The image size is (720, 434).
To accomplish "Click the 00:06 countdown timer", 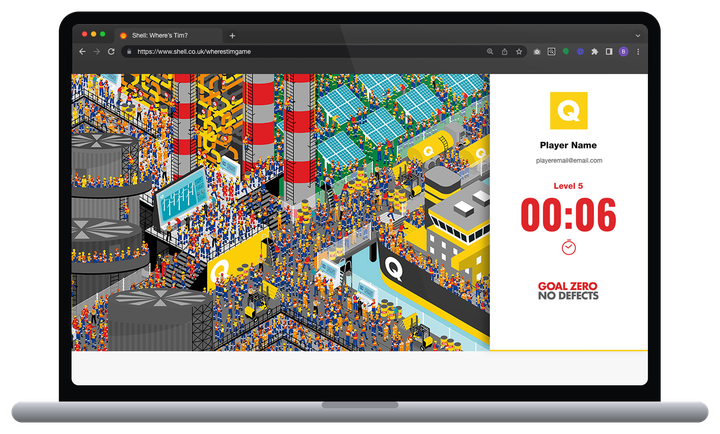I will coord(568,214).
